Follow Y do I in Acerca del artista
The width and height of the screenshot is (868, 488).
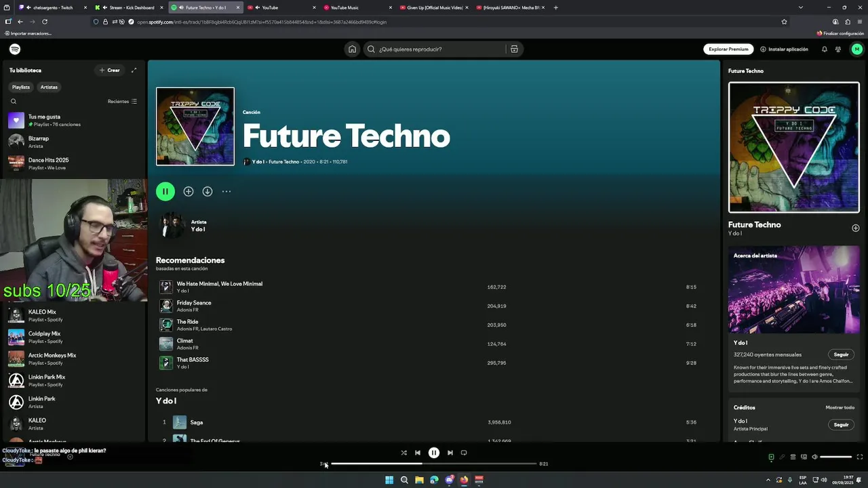[841, 354]
